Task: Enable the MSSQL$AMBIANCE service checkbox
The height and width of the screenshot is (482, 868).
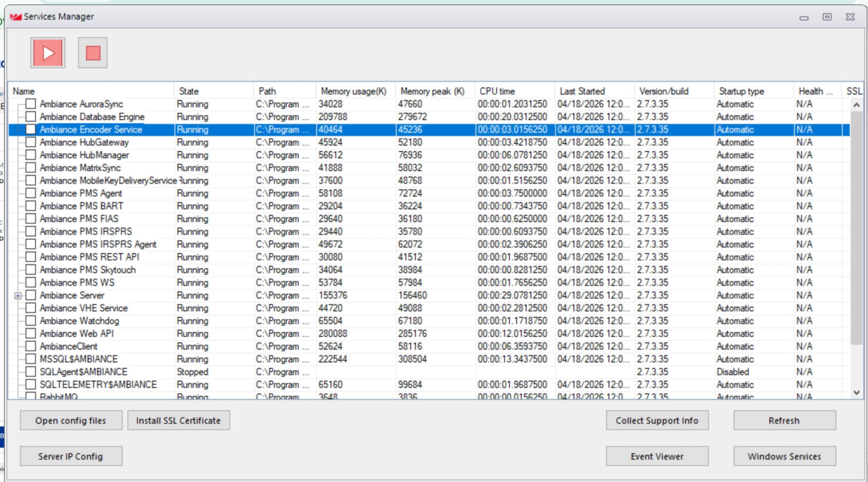Action: [x=30, y=359]
